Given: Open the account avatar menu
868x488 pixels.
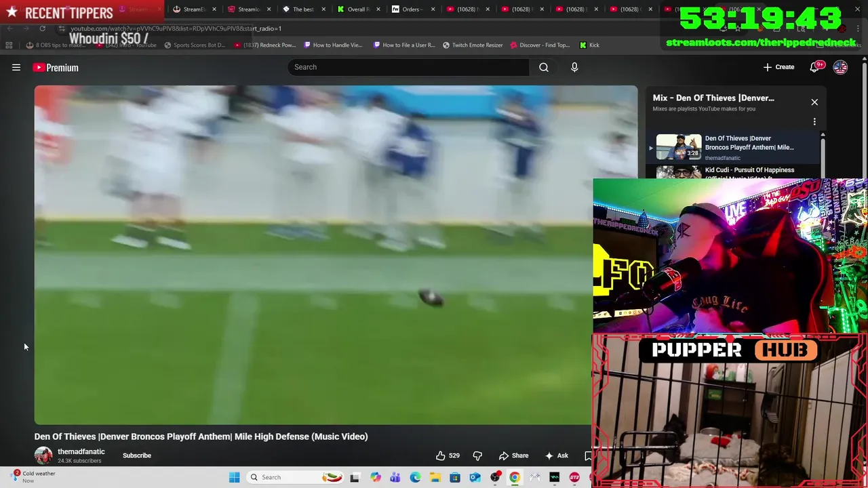Looking at the screenshot, I should click(x=840, y=67).
